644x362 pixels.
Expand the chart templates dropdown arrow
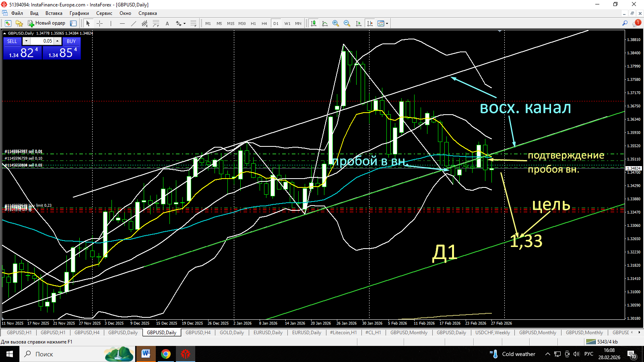387,23
